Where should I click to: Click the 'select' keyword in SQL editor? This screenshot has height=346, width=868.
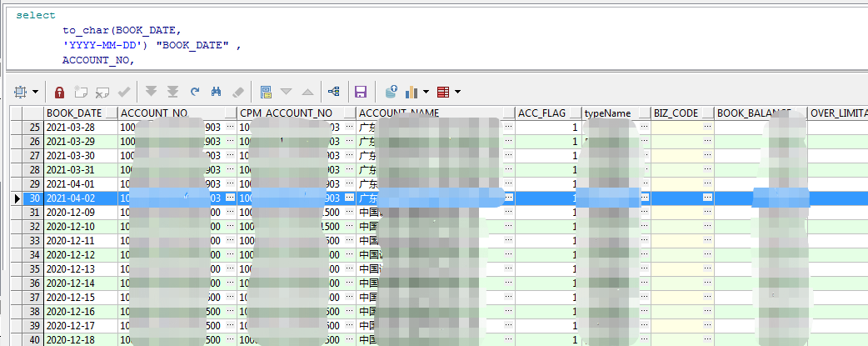(x=36, y=16)
